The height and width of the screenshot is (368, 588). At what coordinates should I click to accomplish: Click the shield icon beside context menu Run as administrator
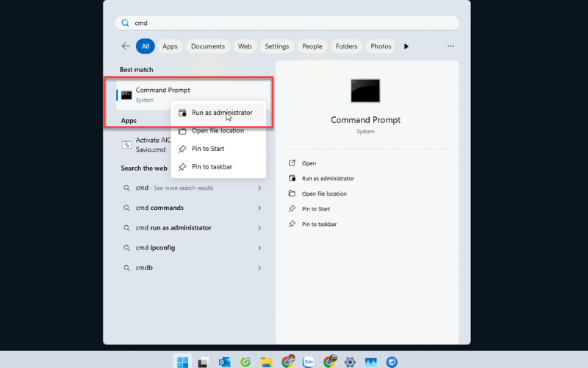click(x=182, y=113)
